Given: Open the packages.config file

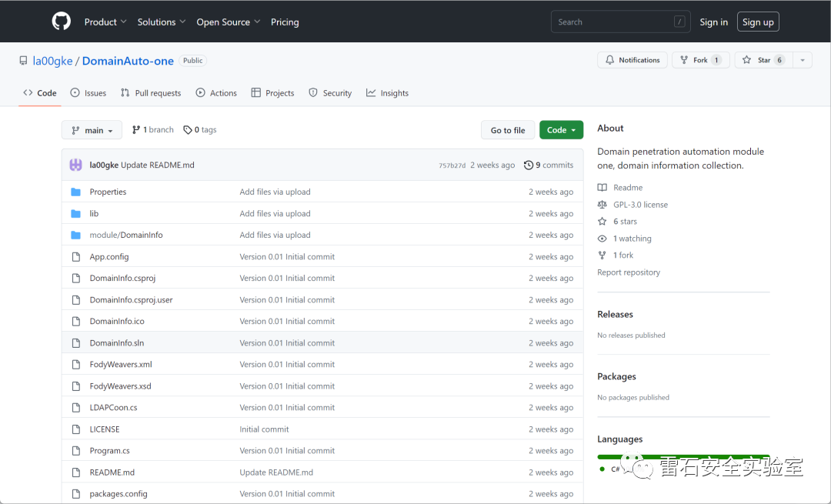Looking at the screenshot, I should pyautogui.click(x=118, y=493).
